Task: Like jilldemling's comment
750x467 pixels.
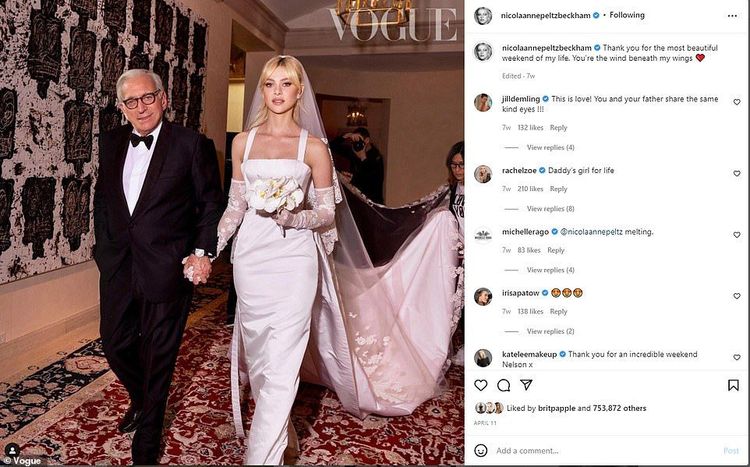Action: (x=737, y=102)
